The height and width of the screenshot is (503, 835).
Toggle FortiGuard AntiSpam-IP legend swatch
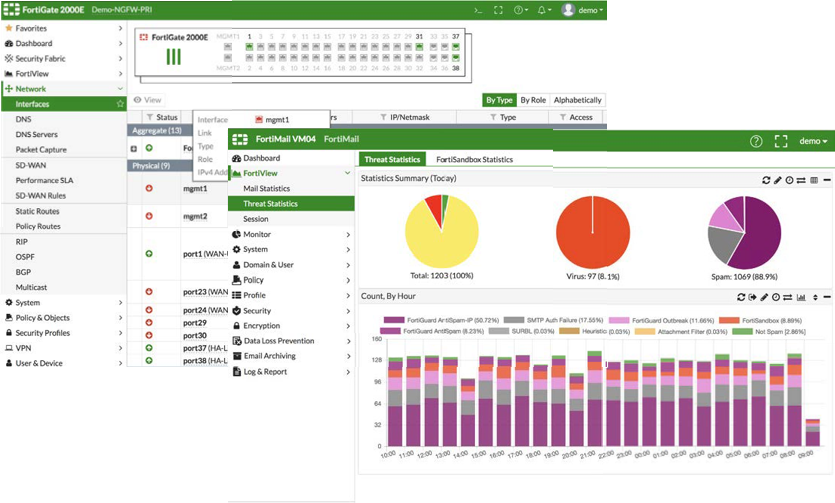point(394,320)
